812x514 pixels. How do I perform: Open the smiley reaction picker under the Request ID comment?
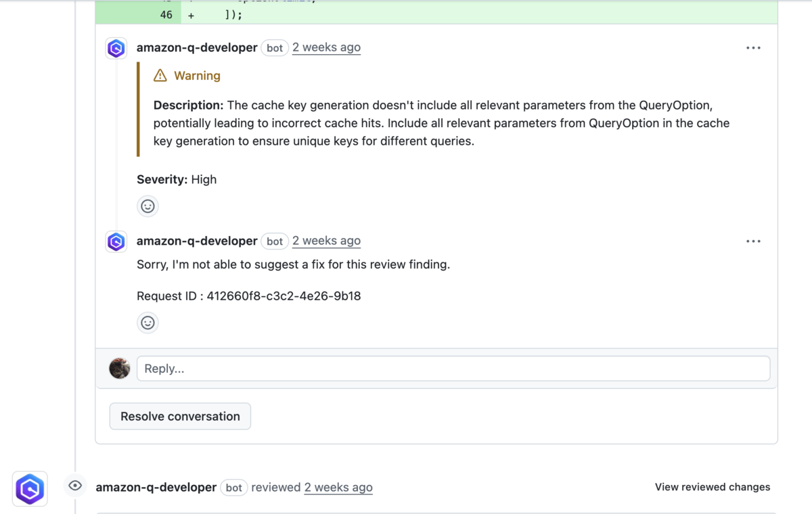[148, 323]
